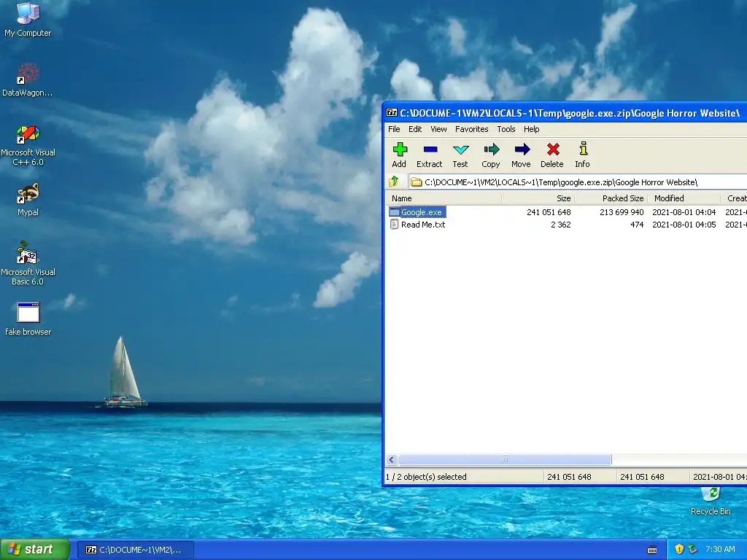Open the View menu
This screenshot has height=560, width=747.
[438, 129]
